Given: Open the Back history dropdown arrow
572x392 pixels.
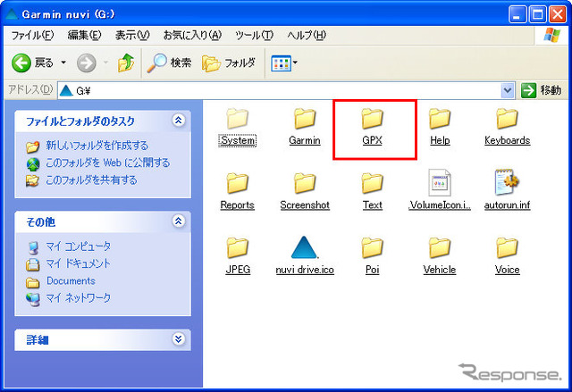Looking at the screenshot, I should (x=63, y=63).
